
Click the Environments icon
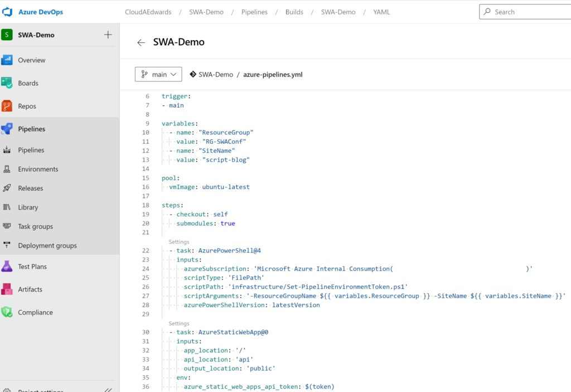pos(7,169)
